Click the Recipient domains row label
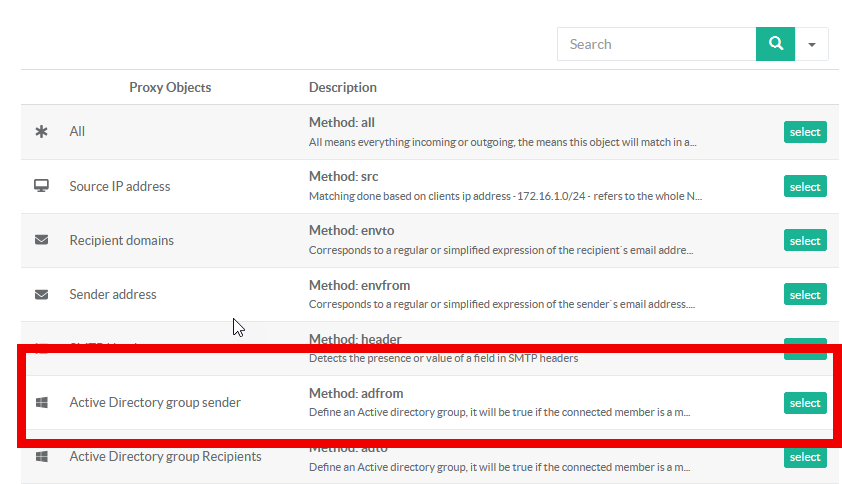The width and height of the screenshot is (842, 484). coord(121,240)
